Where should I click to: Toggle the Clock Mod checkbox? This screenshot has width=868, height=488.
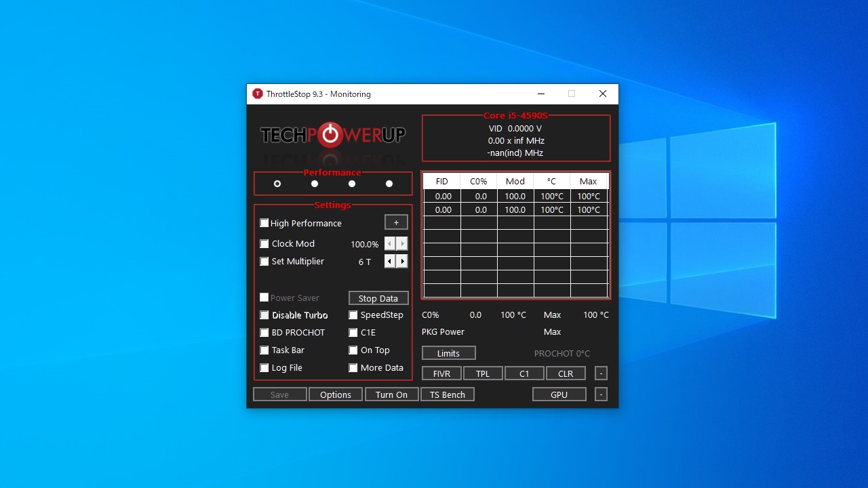[x=264, y=244]
